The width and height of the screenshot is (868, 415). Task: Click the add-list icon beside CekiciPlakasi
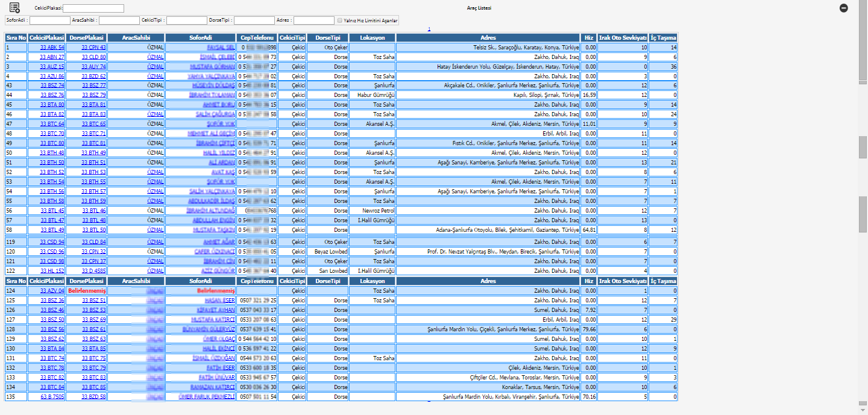[x=14, y=8]
